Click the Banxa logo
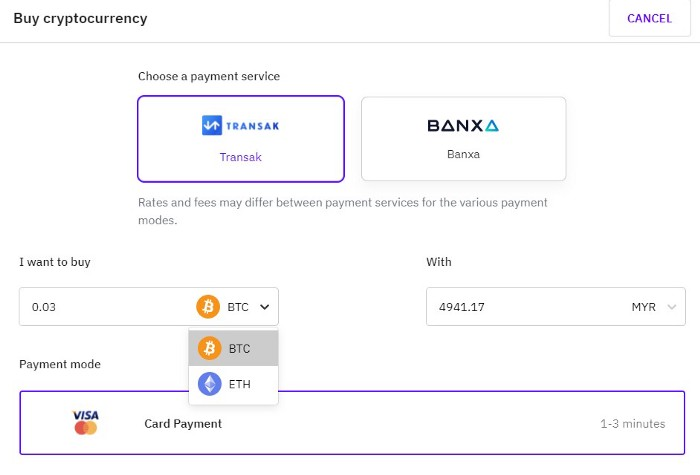Screen dimensions: 700x475 463,125
